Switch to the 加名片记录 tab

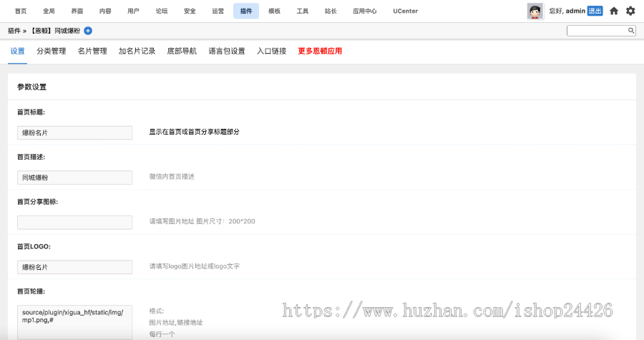[137, 51]
